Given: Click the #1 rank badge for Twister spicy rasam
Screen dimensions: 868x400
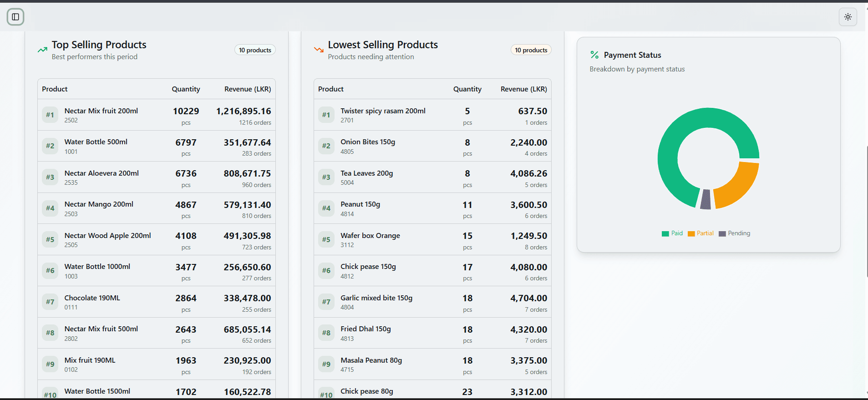Looking at the screenshot, I should [x=326, y=115].
